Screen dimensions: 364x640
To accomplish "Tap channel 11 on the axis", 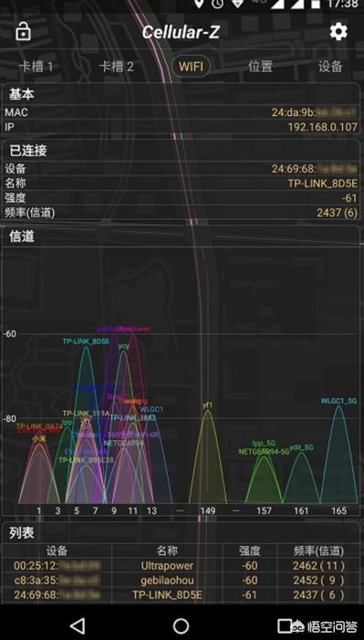I will tap(132, 510).
